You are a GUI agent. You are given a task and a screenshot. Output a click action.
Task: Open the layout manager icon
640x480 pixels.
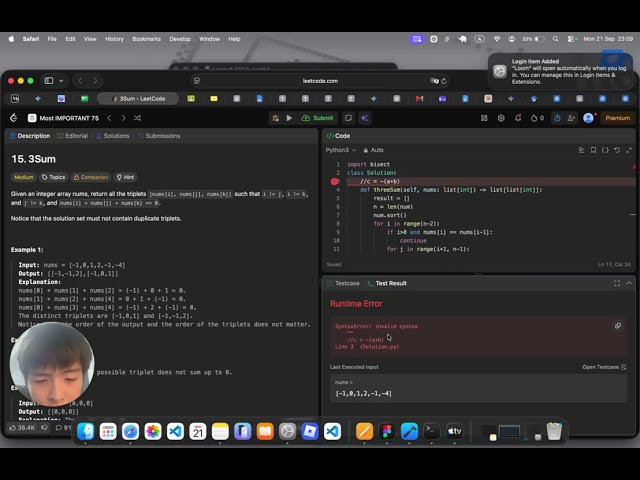(x=484, y=118)
